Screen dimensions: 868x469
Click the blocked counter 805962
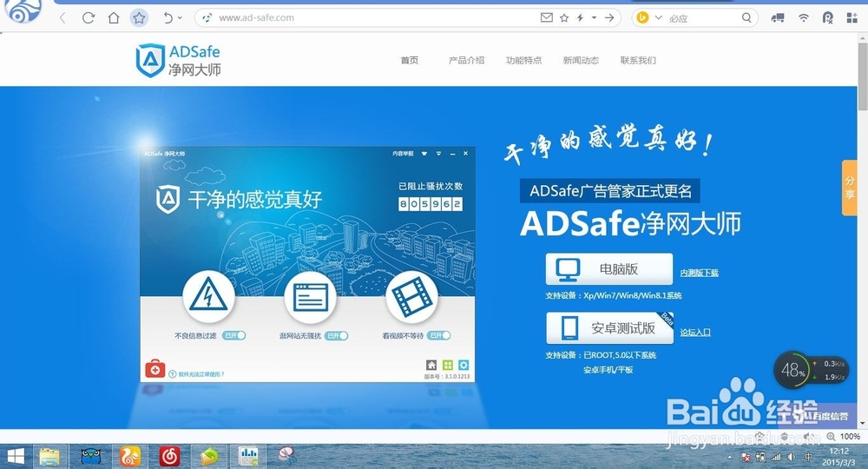(431, 204)
